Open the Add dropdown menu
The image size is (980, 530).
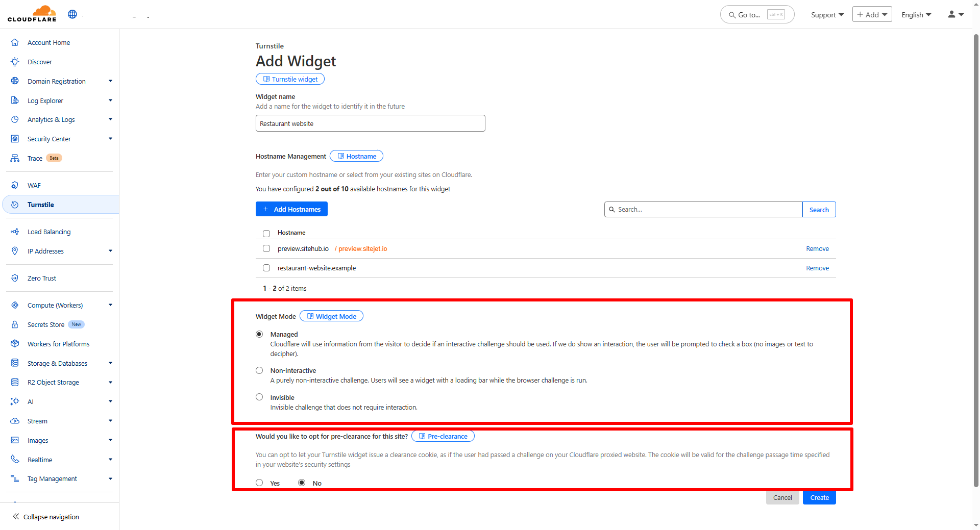pos(872,14)
